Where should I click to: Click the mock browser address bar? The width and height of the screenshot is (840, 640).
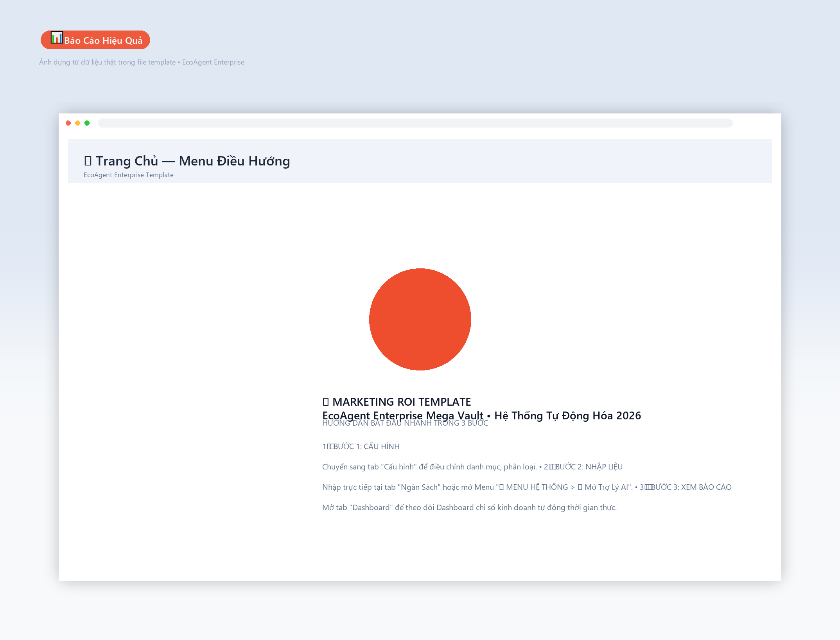pos(415,123)
